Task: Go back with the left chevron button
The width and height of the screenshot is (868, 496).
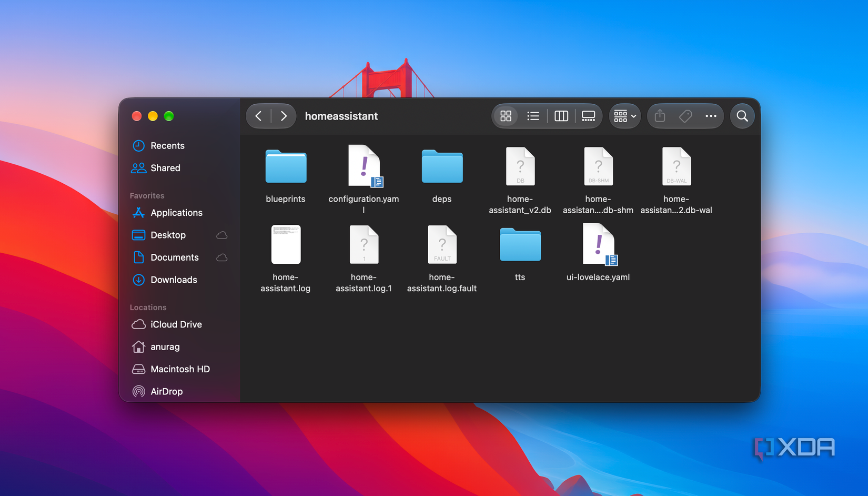Action: 258,116
